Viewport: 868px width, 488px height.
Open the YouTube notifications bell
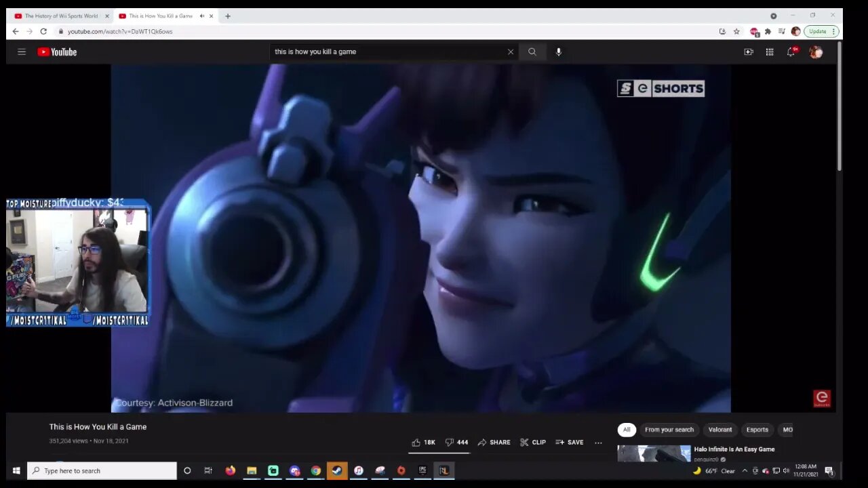click(x=791, y=52)
